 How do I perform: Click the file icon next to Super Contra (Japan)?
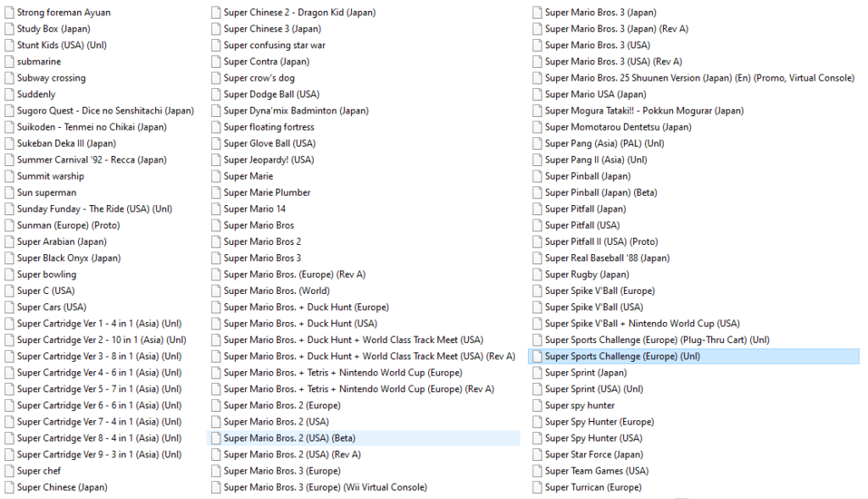coord(215,62)
